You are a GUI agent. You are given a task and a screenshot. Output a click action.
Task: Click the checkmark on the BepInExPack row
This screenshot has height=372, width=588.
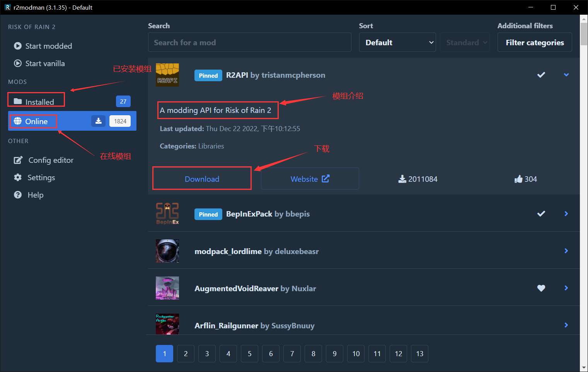pos(541,213)
